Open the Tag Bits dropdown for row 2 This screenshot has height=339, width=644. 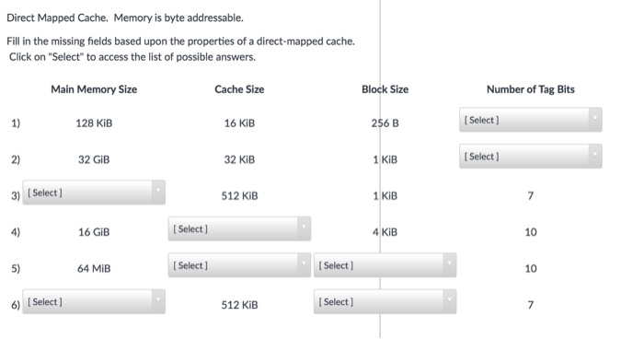tap(530, 156)
